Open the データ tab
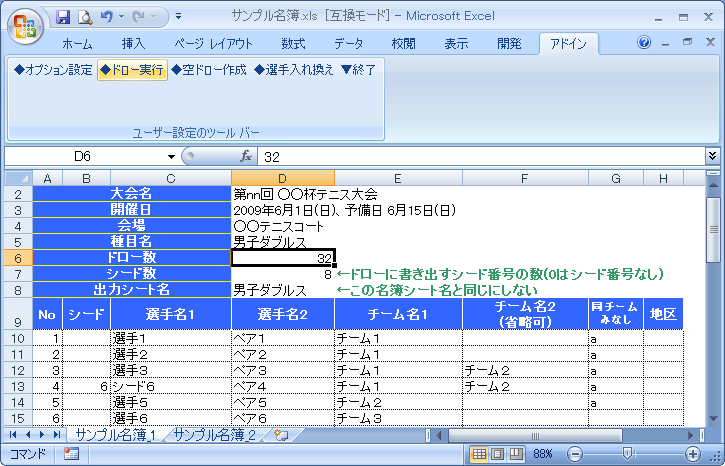The height and width of the screenshot is (466, 725). tap(348, 44)
